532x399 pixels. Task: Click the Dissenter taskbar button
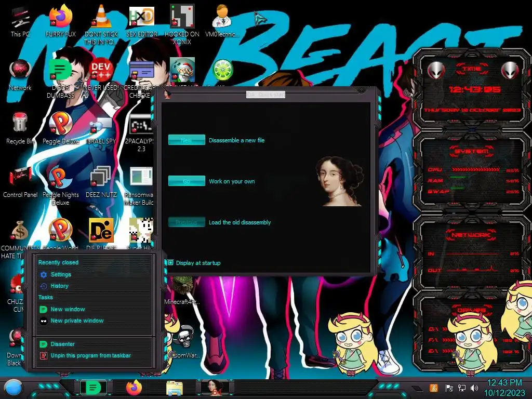93,388
